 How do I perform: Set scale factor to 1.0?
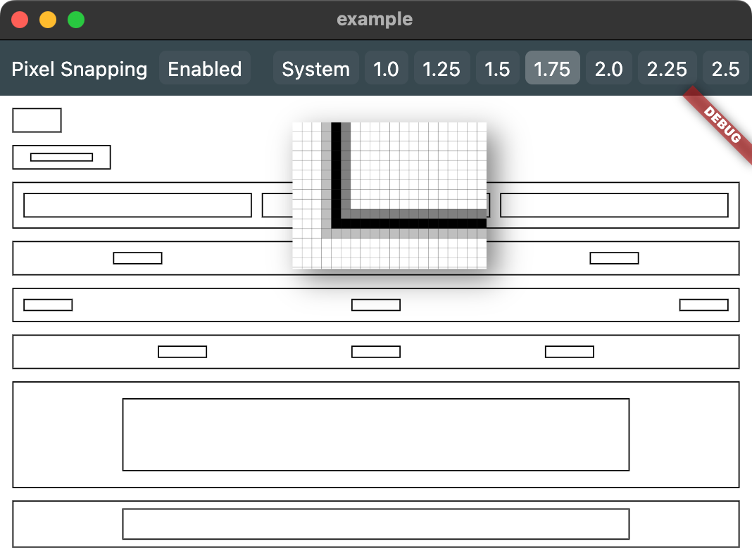[386, 68]
